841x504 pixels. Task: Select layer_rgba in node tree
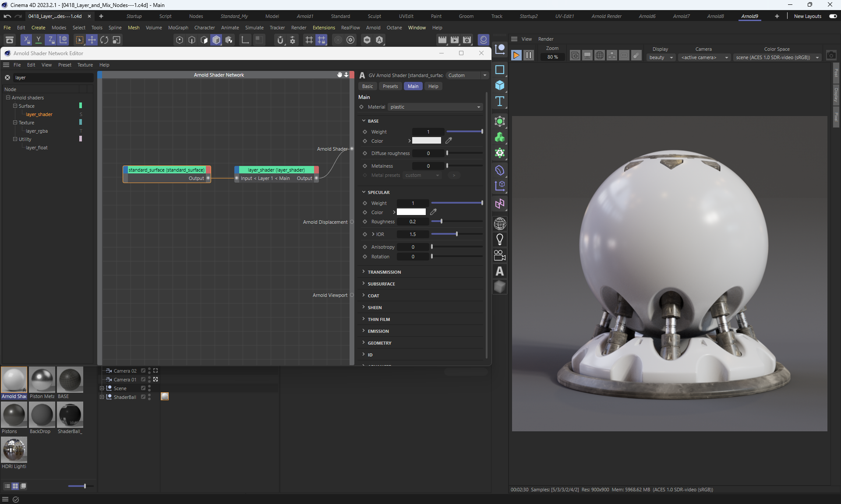tap(37, 131)
